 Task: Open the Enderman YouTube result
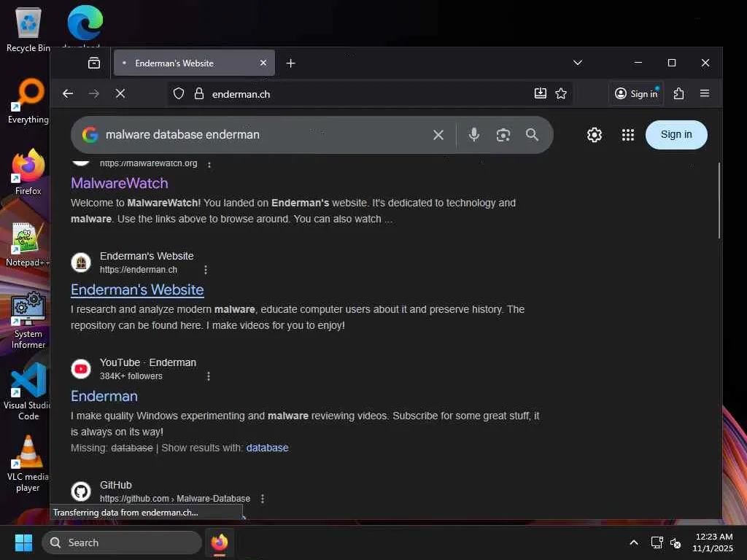pyautogui.click(x=104, y=396)
